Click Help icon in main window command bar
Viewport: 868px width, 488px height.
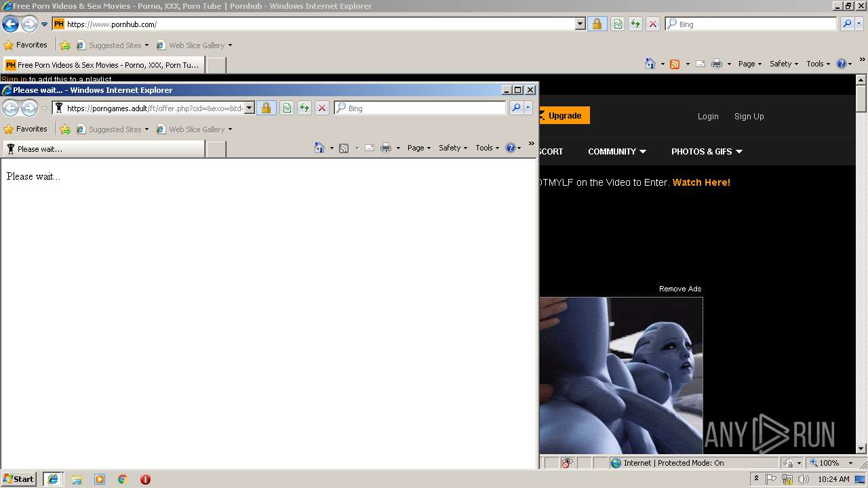pyautogui.click(x=842, y=64)
